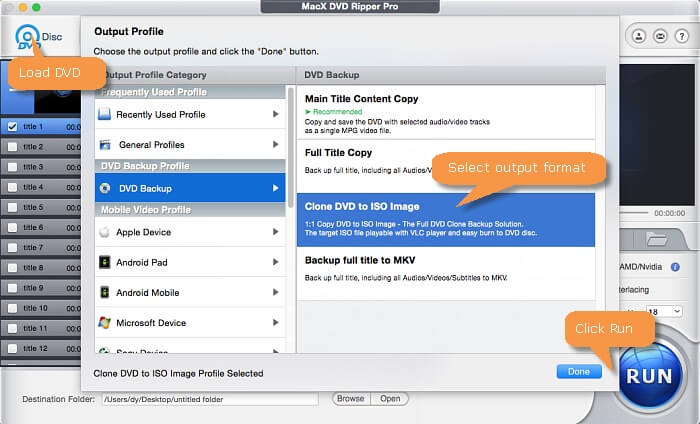Viewport: 700px width, 424px height.
Task: Select the Recently Used Profile category
Action: (190, 114)
